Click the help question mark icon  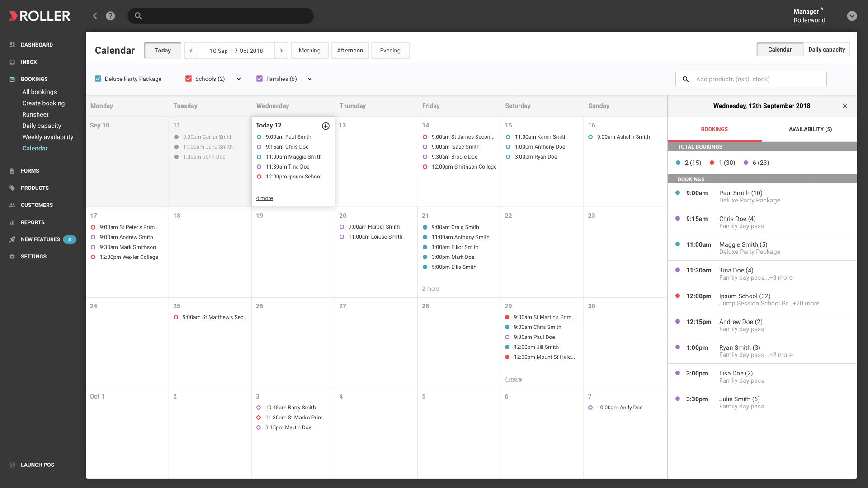[110, 16]
